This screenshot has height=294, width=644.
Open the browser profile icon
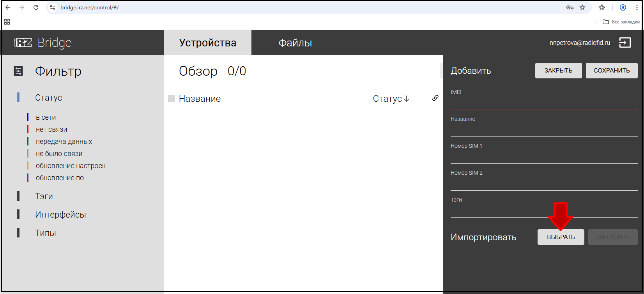pyautogui.click(x=623, y=7)
